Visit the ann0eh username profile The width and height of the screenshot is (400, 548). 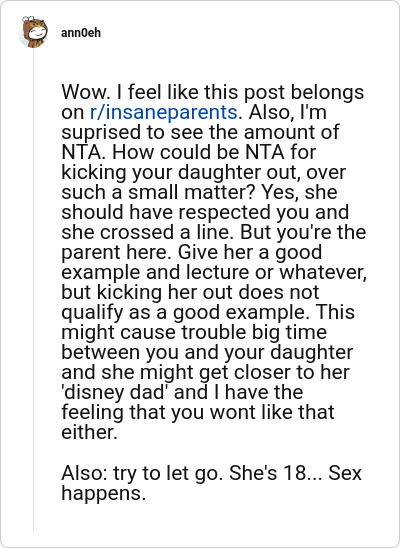pyautogui.click(x=81, y=33)
